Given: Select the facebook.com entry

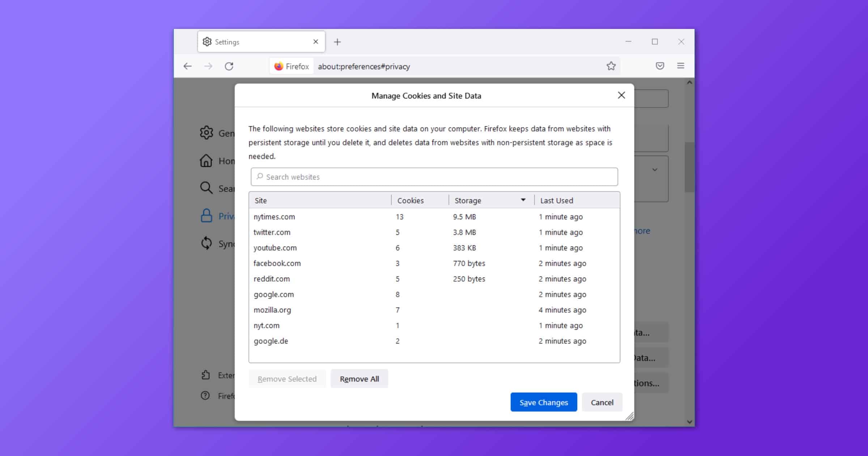Looking at the screenshot, I should pos(277,263).
